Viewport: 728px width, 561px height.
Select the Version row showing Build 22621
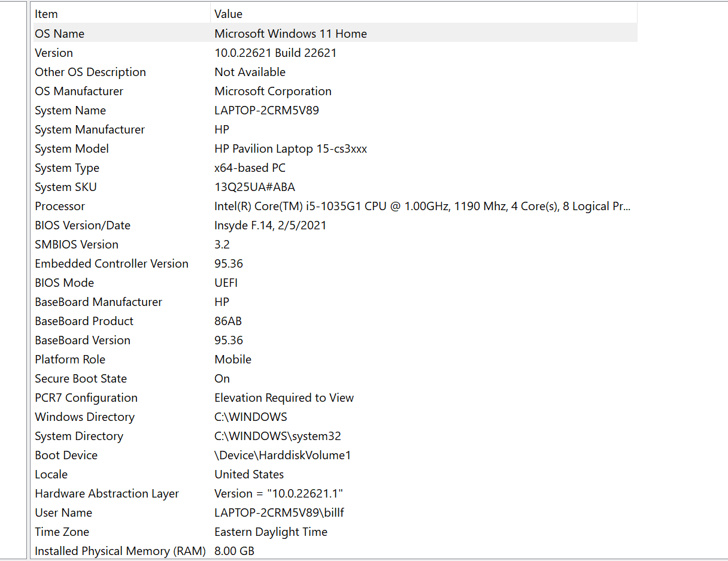180,52
